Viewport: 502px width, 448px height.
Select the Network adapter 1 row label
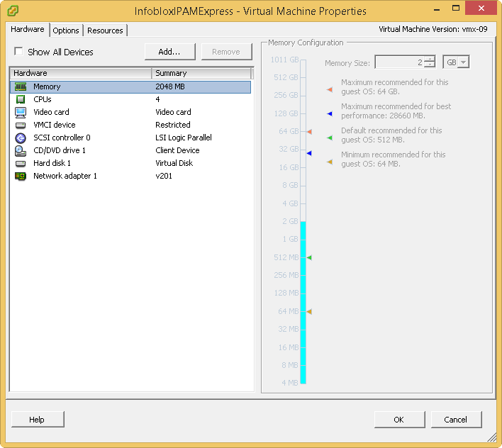pyautogui.click(x=65, y=177)
